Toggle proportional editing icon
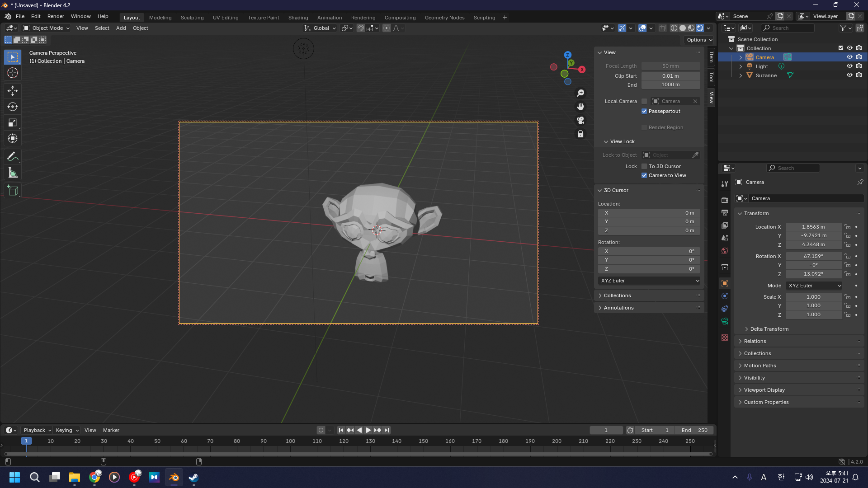 pos(387,28)
